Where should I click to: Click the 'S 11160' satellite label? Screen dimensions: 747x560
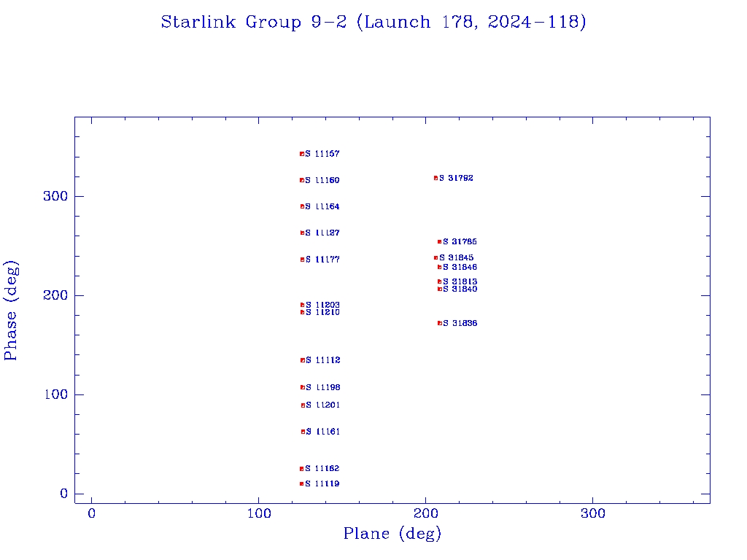pyautogui.click(x=322, y=180)
